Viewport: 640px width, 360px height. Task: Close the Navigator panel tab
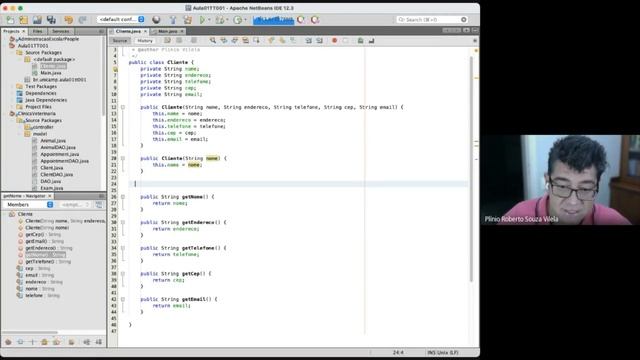point(50,196)
